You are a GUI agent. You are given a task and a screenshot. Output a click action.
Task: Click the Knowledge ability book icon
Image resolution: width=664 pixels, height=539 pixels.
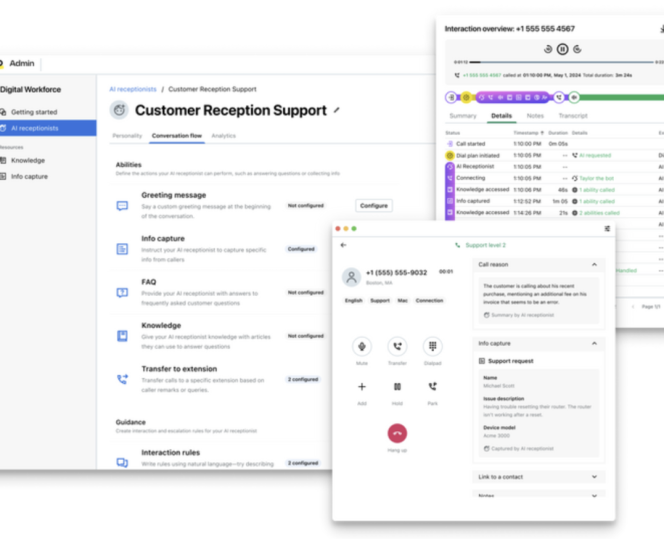click(x=122, y=336)
